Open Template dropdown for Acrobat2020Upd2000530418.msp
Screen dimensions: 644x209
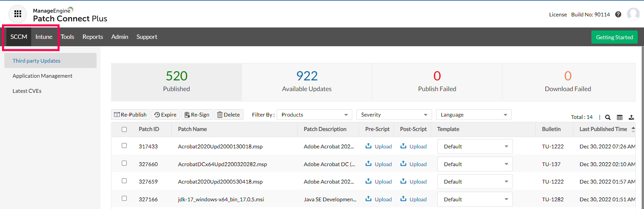pyautogui.click(x=475, y=182)
